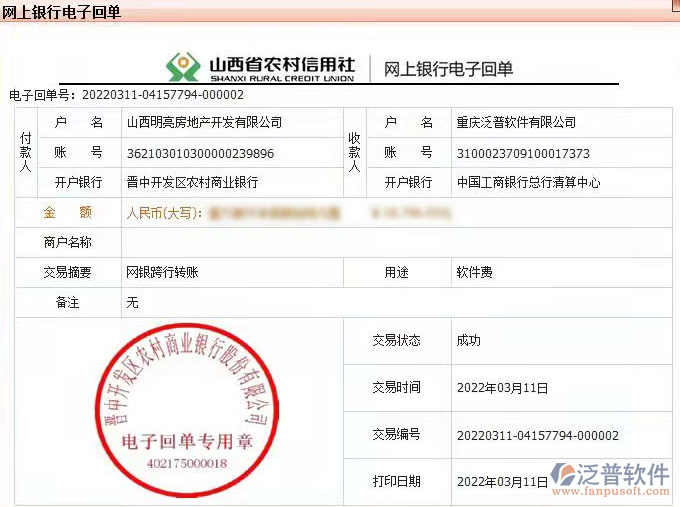Click payer account number 362103010300000239896
The width and height of the screenshot is (680, 507).
click(x=200, y=153)
